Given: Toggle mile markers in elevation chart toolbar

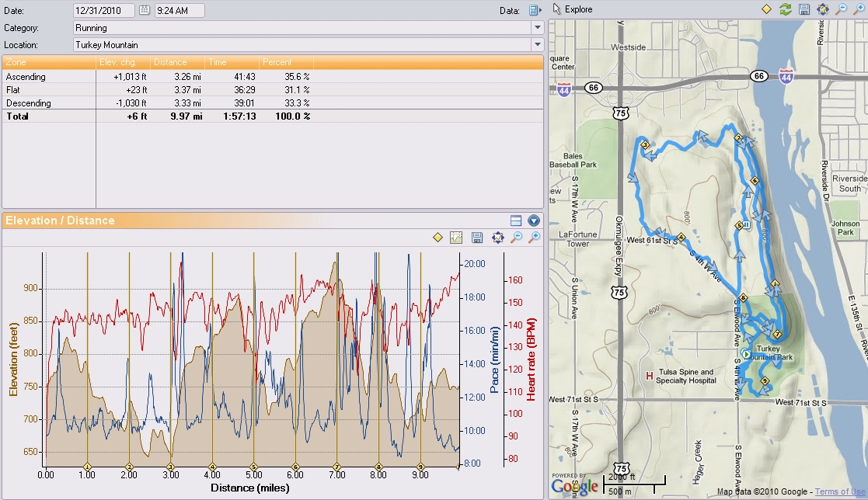Looking at the screenshot, I should (437, 238).
